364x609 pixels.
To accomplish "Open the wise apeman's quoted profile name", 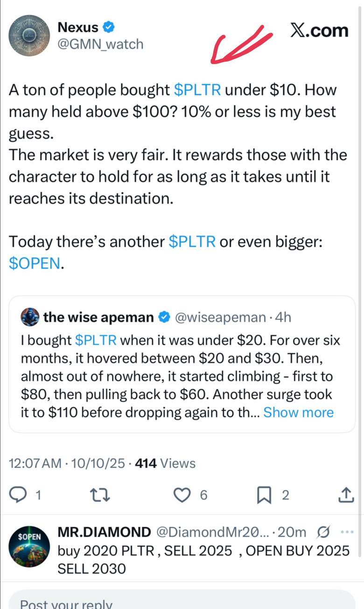I will click(98, 318).
